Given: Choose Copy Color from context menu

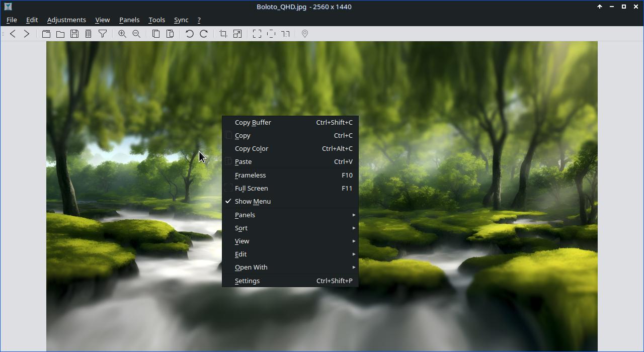Looking at the screenshot, I should (x=252, y=148).
